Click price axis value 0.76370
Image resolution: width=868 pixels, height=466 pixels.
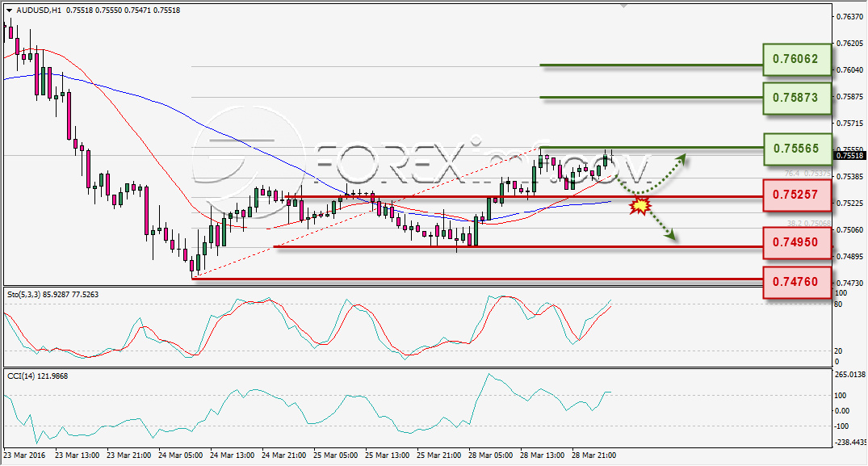coord(849,17)
